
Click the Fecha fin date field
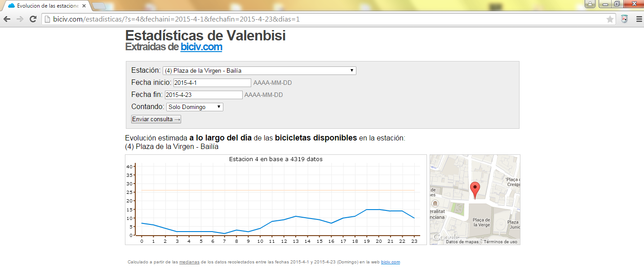click(204, 95)
